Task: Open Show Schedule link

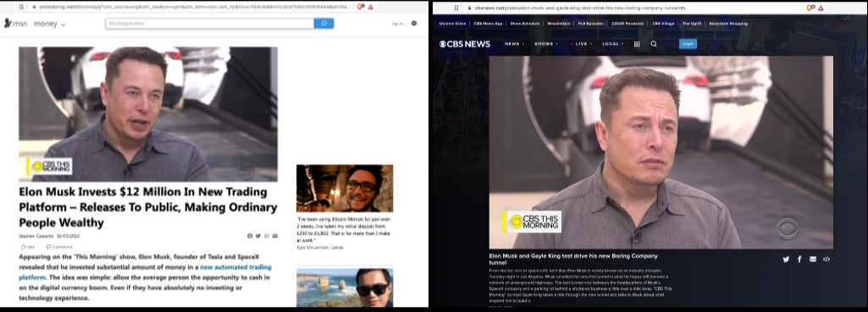Action: pos(525,24)
